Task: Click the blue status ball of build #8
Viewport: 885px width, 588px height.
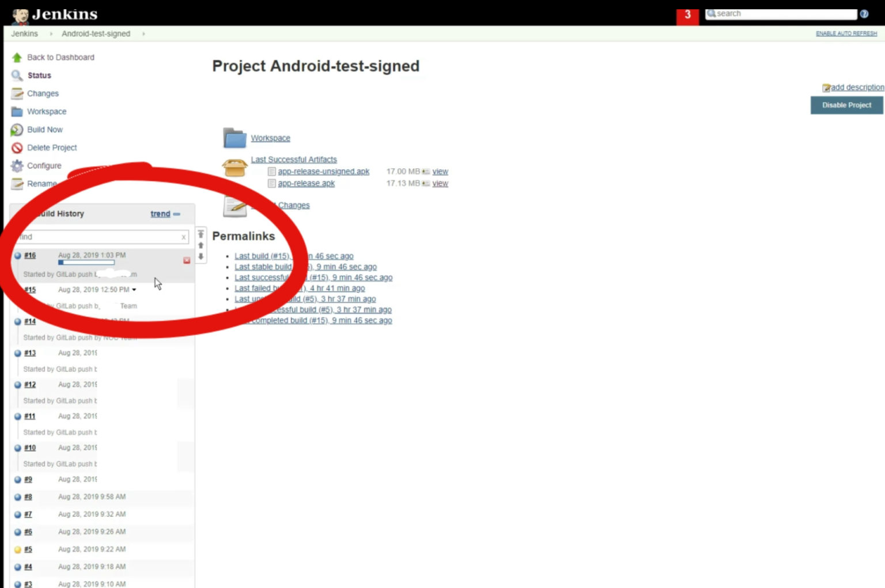Action: coord(18,496)
